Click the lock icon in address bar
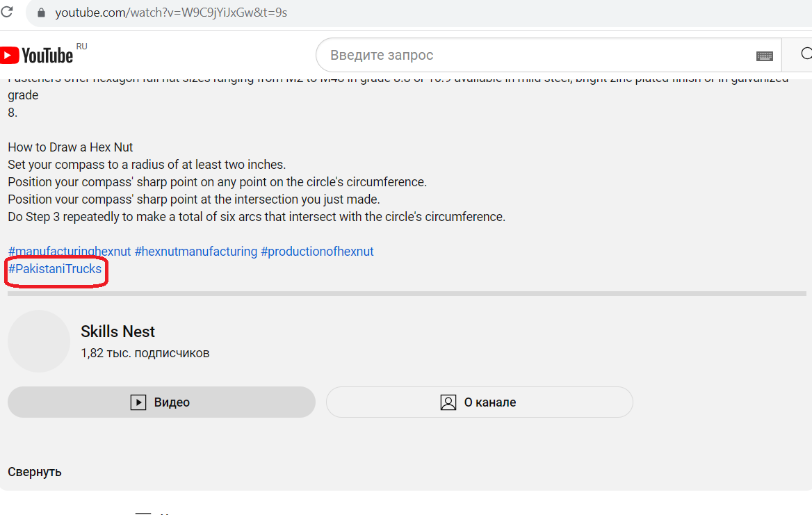812x515 pixels. pos(42,13)
